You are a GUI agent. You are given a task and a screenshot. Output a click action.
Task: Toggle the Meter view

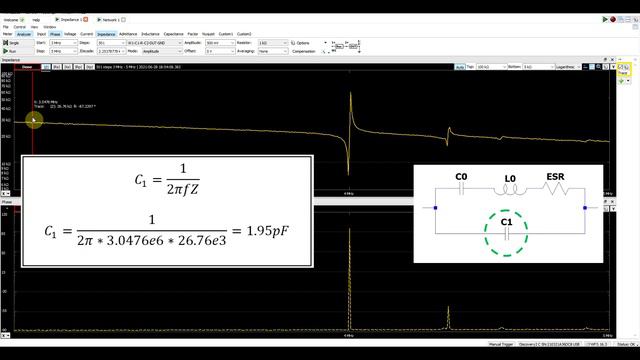click(7, 34)
